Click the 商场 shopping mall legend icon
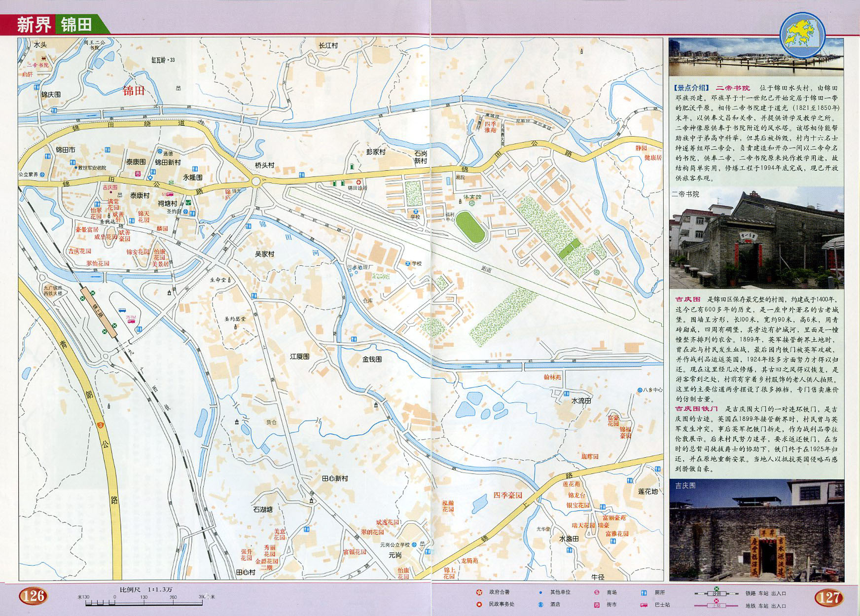The image size is (860, 616). click(597, 592)
